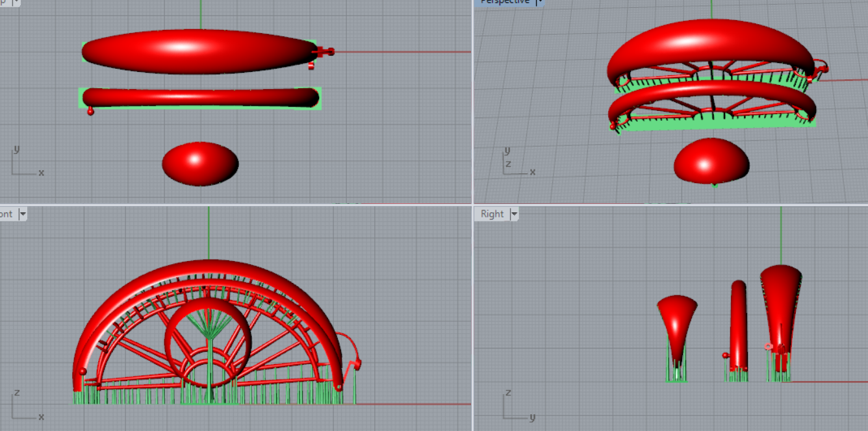Image resolution: width=868 pixels, height=431 pixels.
Task: Open the Right viewport dropdown arrow
Action: pyautogui.click(x=514, y=214)
